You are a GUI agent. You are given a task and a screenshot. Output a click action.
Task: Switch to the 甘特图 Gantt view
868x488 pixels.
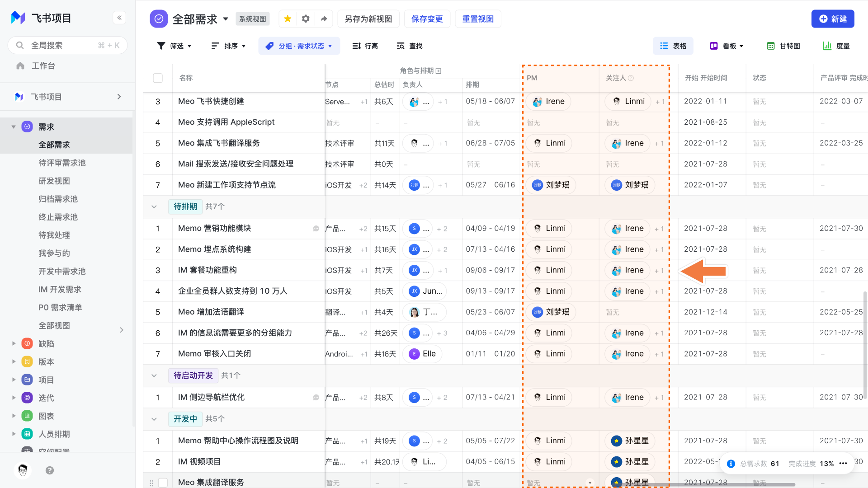pyautogui.click(x=784, y=46)
